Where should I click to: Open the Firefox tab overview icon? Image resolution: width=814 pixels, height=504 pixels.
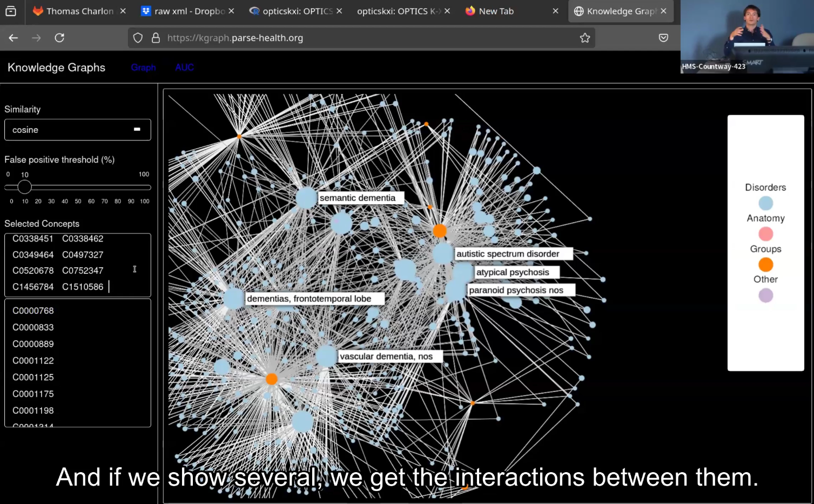point(11,11)
